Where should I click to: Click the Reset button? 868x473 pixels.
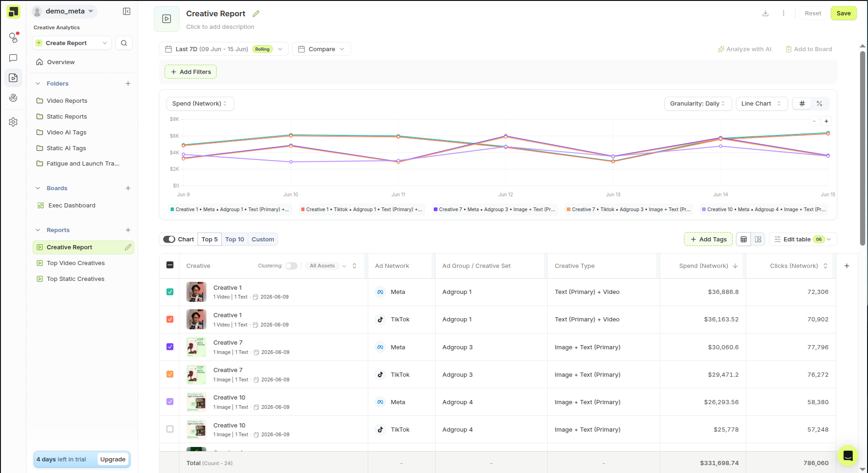point(813,13)
